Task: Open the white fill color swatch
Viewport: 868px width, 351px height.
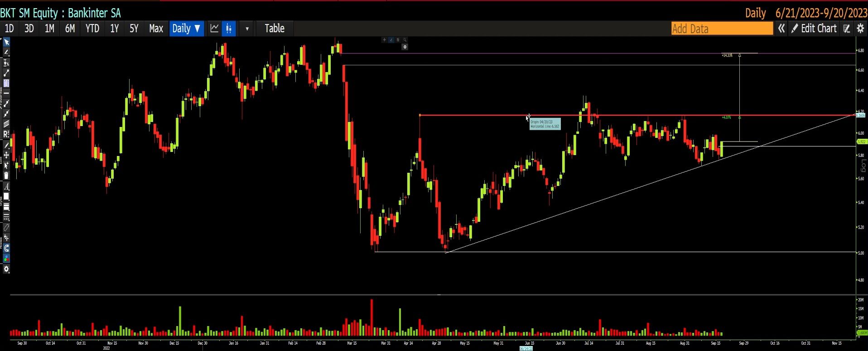Action: click(x=6, y=197)
